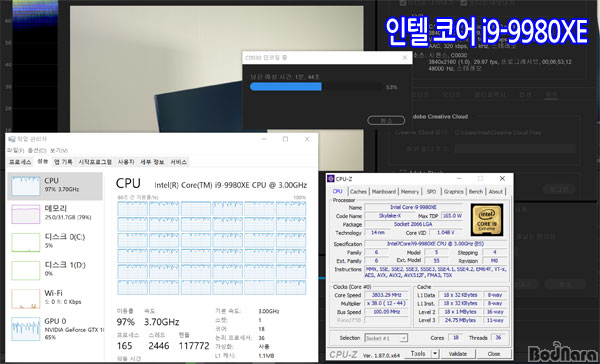
Task: Click the CPU-Z title bar icon
Action: [331, 179]
